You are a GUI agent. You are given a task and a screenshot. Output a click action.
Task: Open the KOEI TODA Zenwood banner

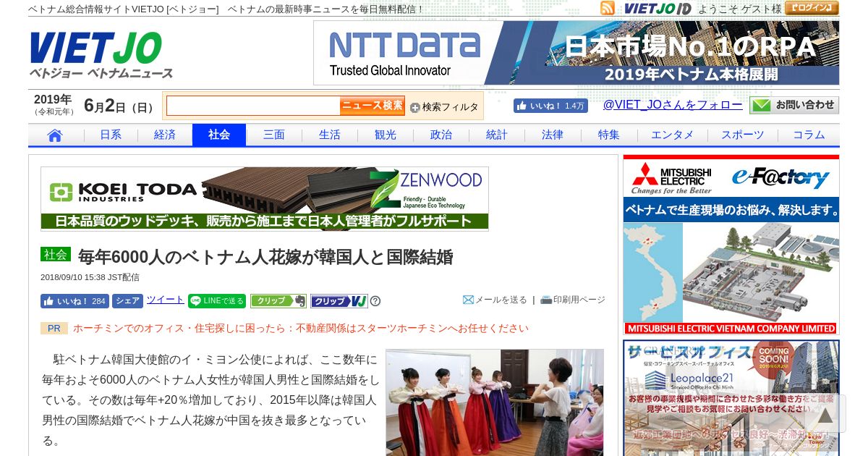tap(265, 199)
